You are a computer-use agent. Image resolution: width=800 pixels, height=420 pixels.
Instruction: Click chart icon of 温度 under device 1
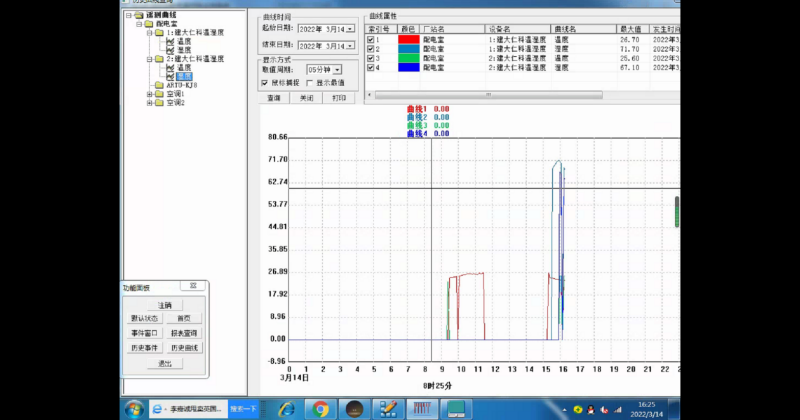coord(170,41)
